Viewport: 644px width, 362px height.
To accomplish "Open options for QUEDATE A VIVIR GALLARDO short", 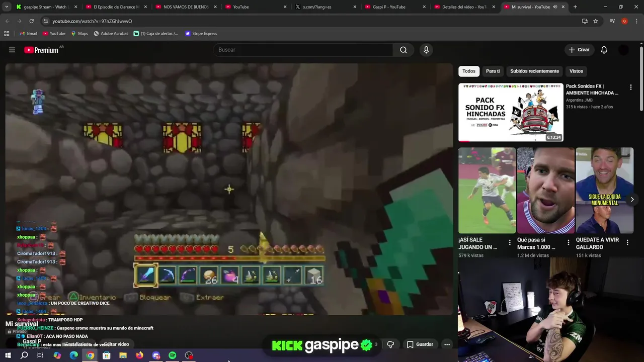I will pos(627,242).
